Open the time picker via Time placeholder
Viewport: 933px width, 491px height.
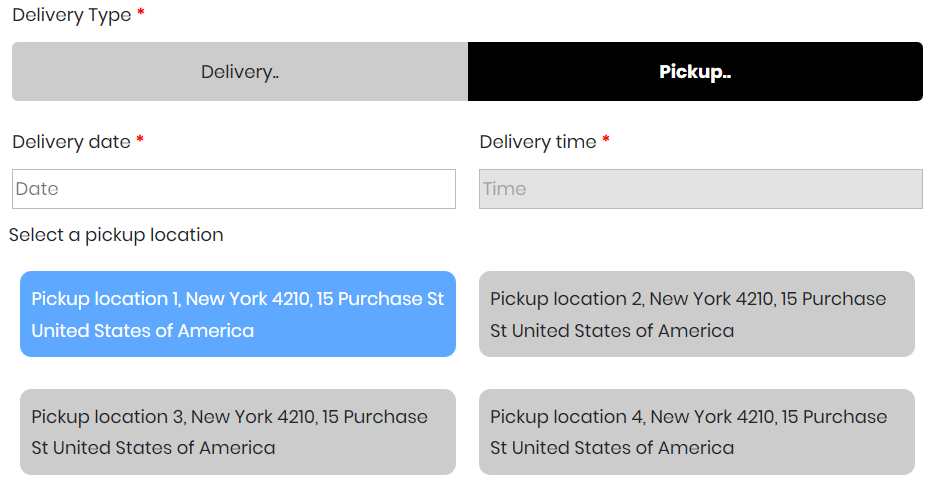[x=505, y=189]
